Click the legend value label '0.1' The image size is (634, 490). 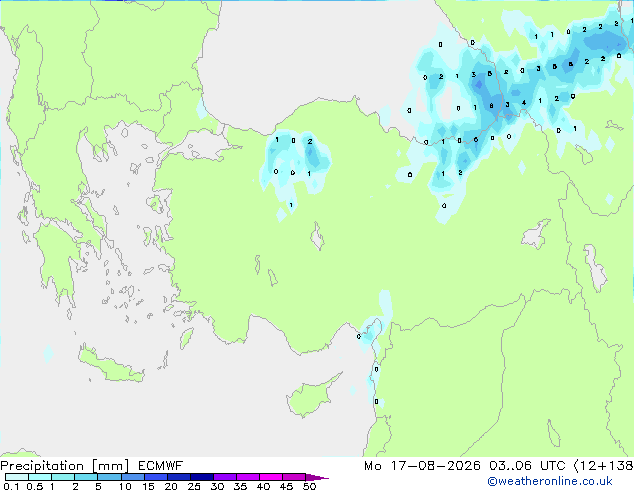click(x=11, y=486)
